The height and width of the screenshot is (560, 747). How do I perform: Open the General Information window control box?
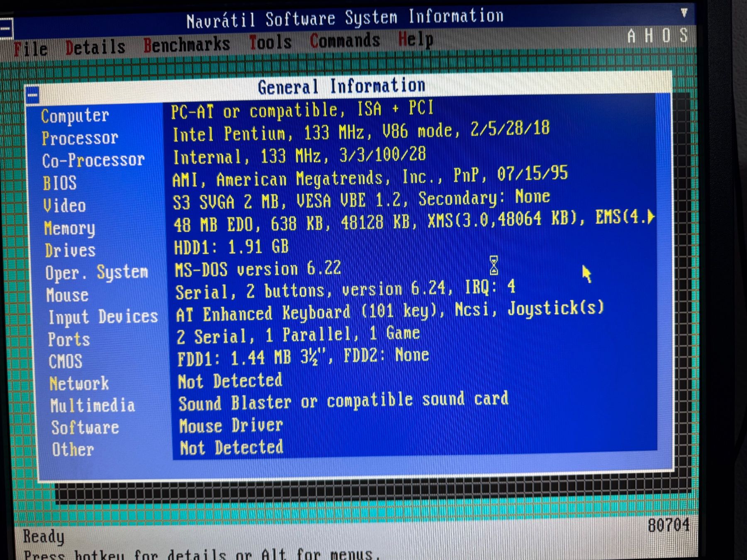32,95
